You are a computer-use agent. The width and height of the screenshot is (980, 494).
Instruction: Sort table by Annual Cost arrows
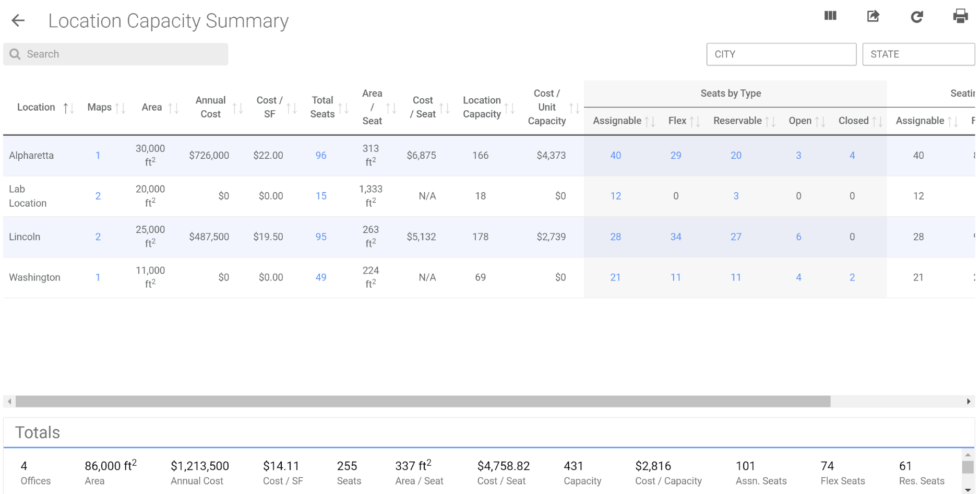237,108
